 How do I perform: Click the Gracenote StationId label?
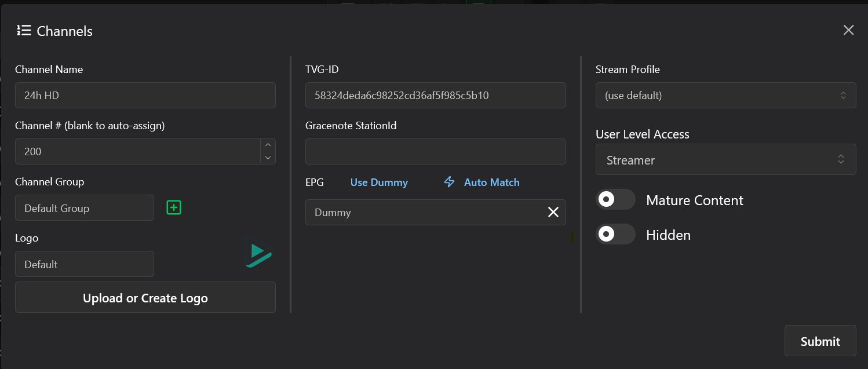[351, 126]
